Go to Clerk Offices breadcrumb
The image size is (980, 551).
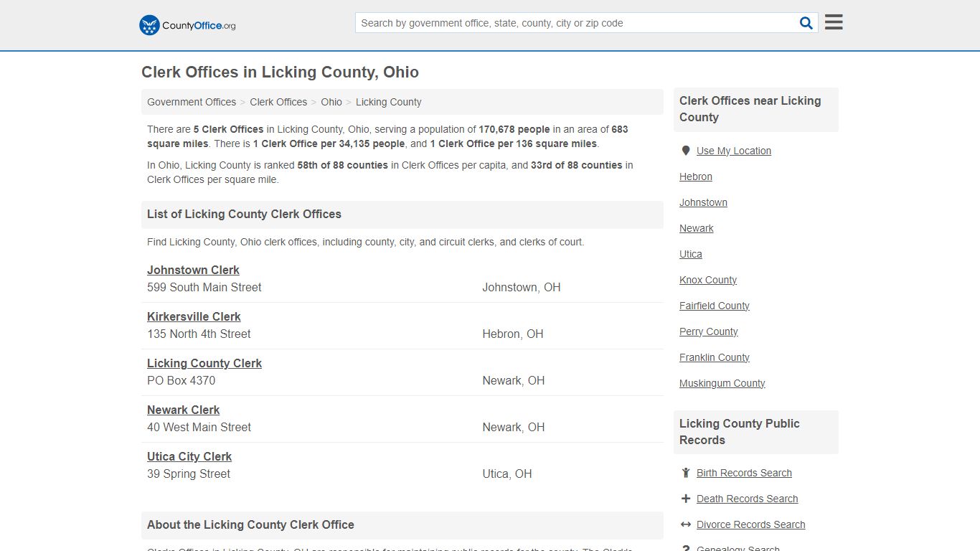pos(278,102)
